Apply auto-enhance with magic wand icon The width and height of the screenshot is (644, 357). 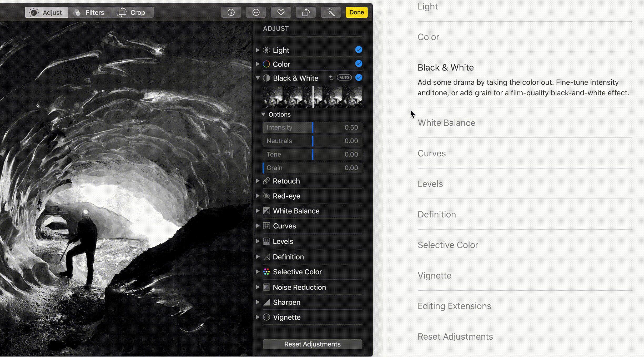point(331,12)
